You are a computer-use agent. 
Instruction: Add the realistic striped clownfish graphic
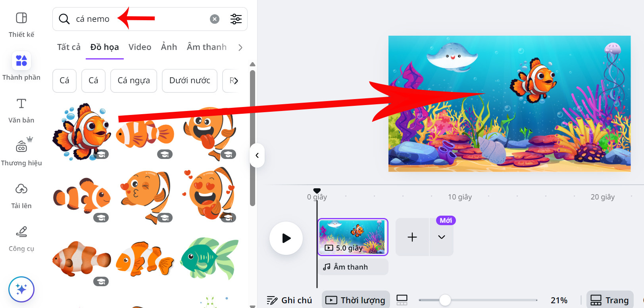[82, 258]
